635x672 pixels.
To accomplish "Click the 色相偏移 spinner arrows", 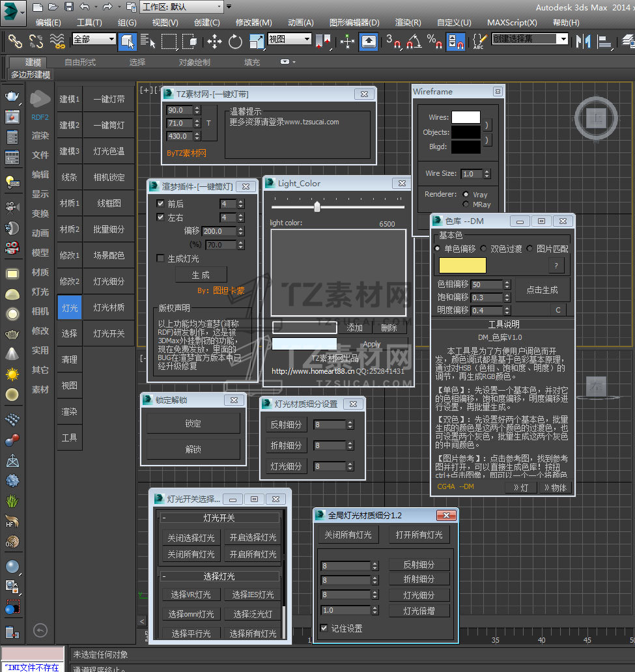I will (x=507, y=285).
